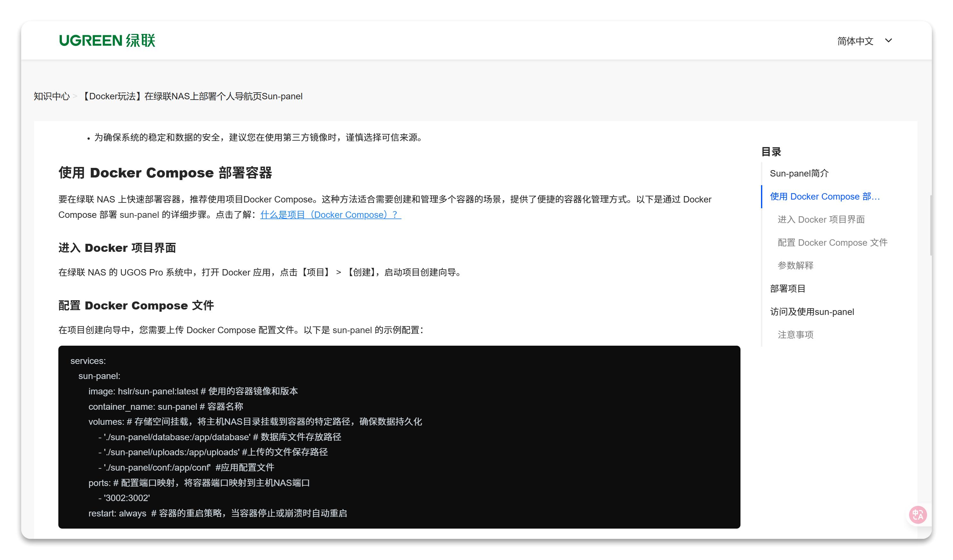Click the image: hslr/sun-panel:latest code line
This screenshot has height=560, width=953.
tap(193, 391)
